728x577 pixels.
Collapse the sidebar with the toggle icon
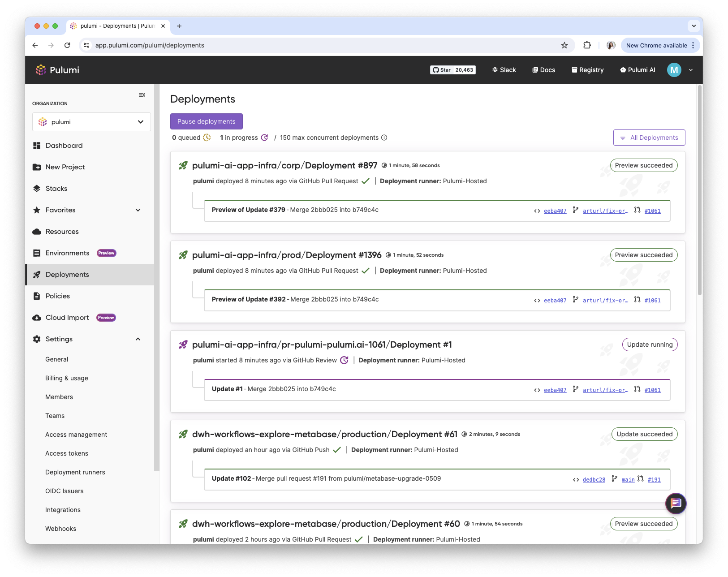[142, 95]
